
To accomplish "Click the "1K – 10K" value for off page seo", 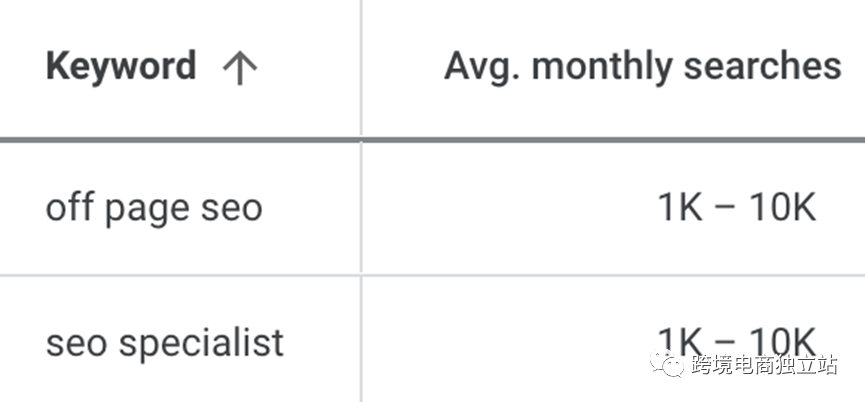I will point(736,208).
